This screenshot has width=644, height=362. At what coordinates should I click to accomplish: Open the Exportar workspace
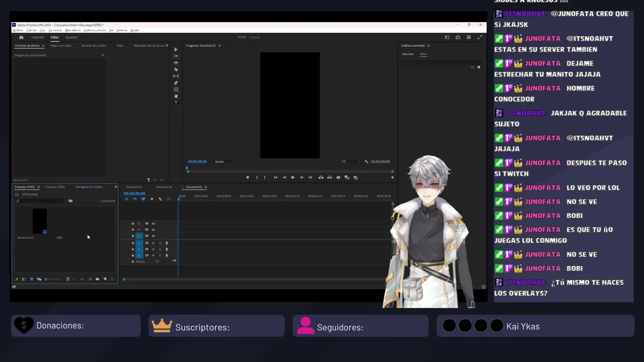pyautogui.click(x=71, y=37)
